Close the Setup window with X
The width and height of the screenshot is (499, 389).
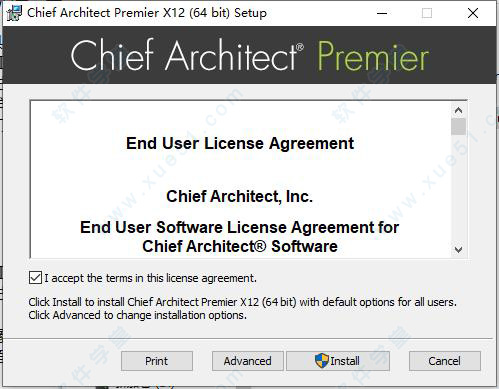[x=473, y=13]
